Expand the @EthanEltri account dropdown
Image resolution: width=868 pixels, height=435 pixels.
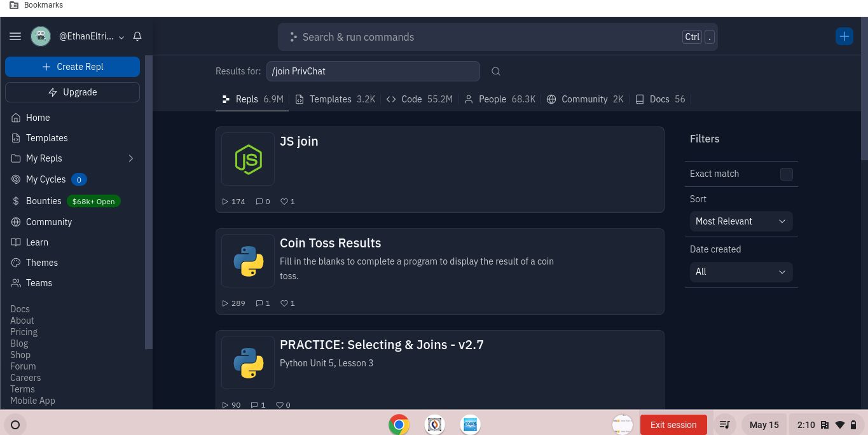click(x=121, y=38)
